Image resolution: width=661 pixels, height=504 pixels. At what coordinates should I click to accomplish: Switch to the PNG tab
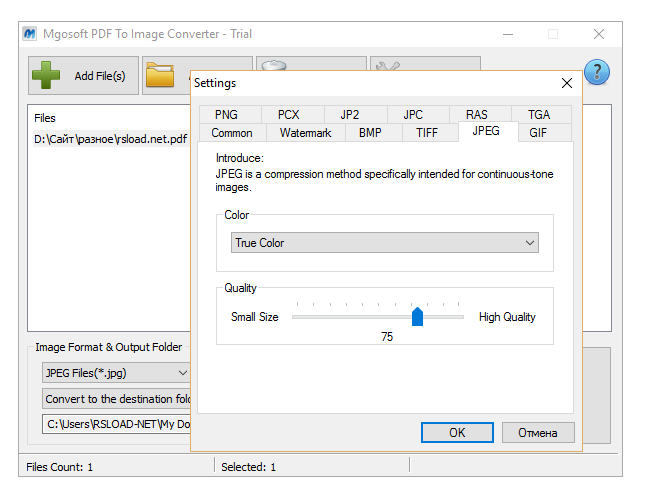[230, 115]
